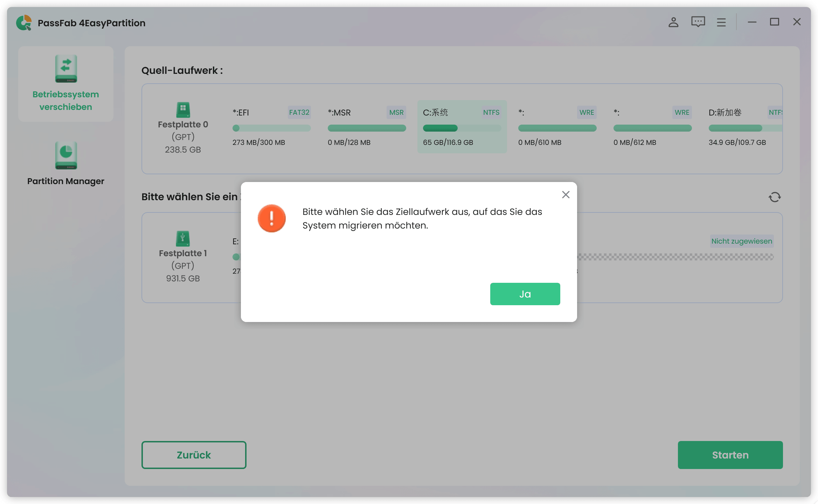818x504 pixels.
Task: Refresh the target drive list
Action: click(774, 197)
